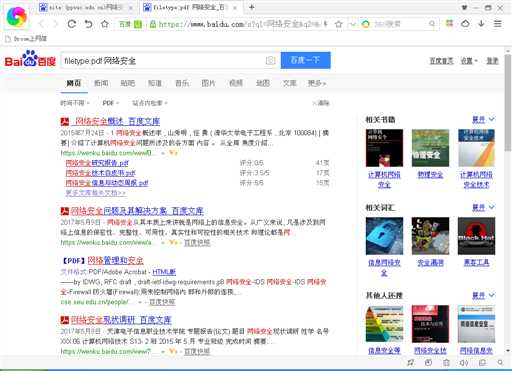Click the zoom magnifier in the status bar
The height and width of the screenshot is (371, 512).
pos(500,362)
